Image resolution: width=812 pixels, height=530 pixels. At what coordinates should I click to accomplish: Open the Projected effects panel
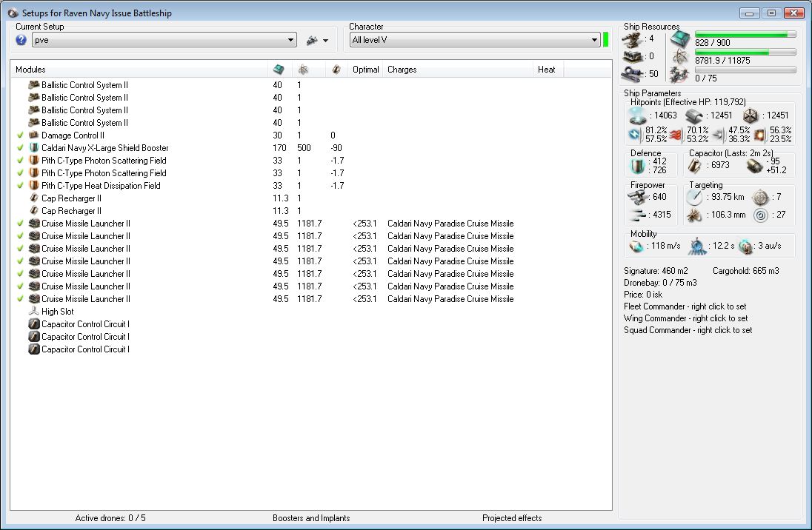point(512,518)
